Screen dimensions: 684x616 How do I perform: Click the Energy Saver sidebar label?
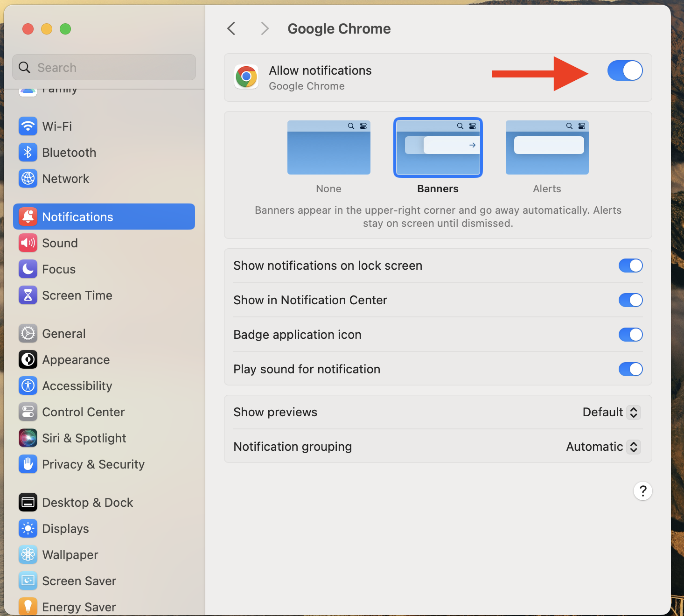tap(79, 607)
